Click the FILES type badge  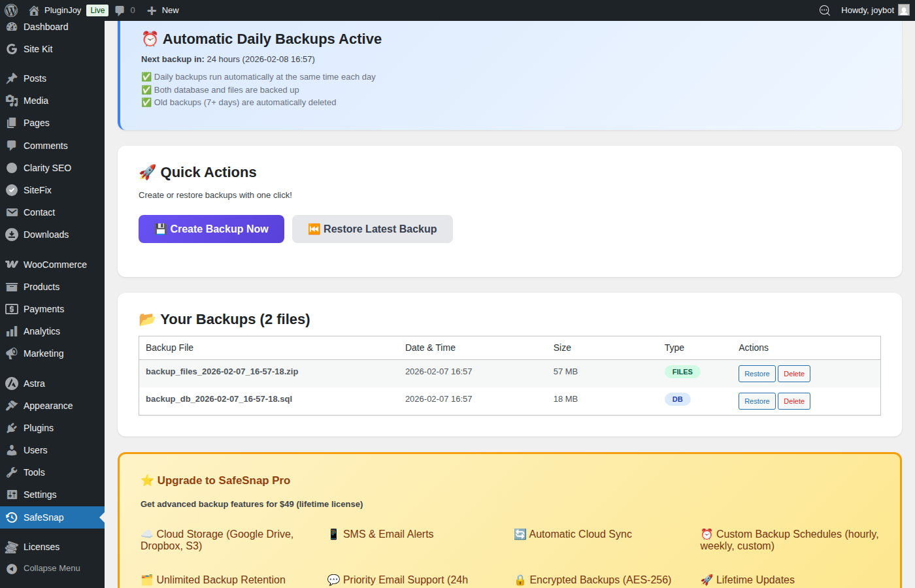(x=682, y=372)
